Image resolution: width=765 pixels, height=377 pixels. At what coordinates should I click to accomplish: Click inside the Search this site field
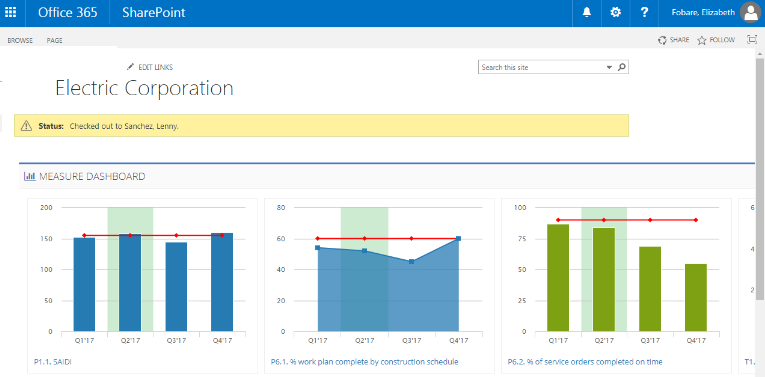(x=542, y=67)
